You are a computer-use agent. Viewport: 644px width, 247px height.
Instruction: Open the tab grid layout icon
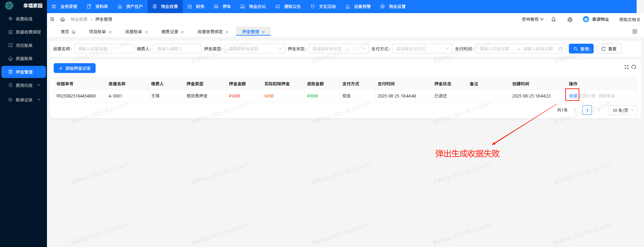click(635, 32)
